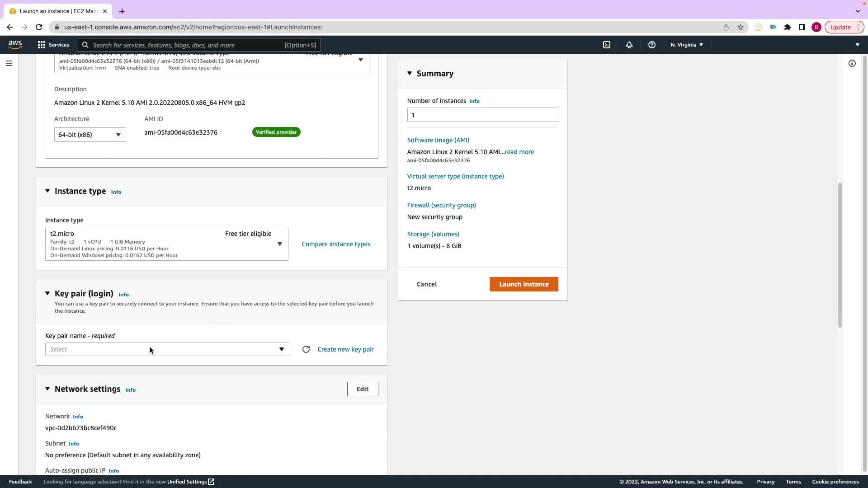Open Chrome extensions puzzle icon
The height and width of the screenshot is (488, 868).
pos(787,27)
